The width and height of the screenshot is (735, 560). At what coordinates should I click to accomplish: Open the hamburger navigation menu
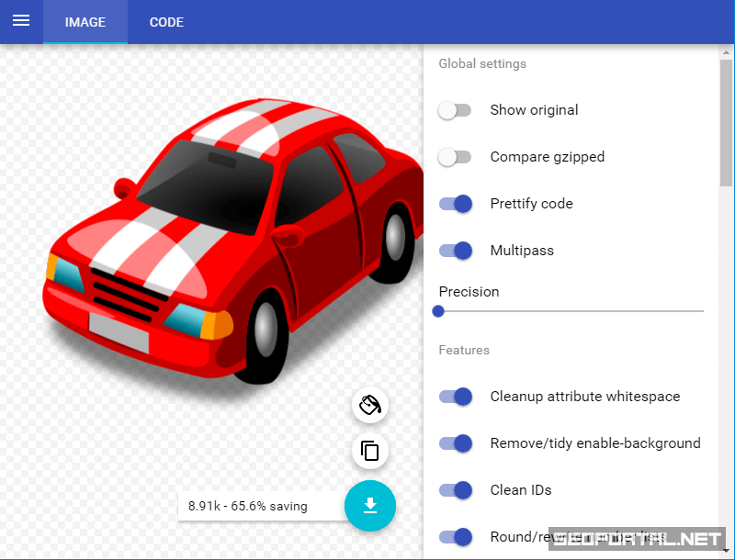pyautogui.click(x=21, y=21)
